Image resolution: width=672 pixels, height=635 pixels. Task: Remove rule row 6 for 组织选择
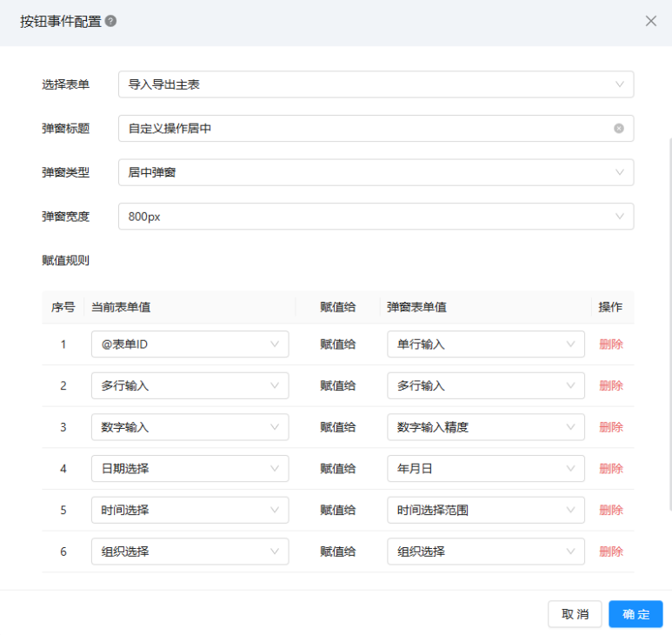[x=611, y=551]
